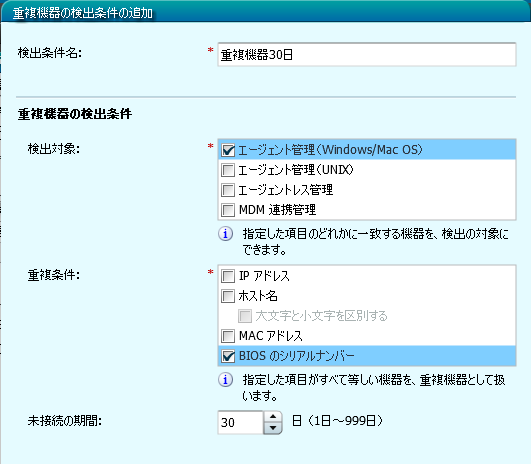Check the ホスト名 condition checkbox
The image size is (531, 464).
coord(228,296)
